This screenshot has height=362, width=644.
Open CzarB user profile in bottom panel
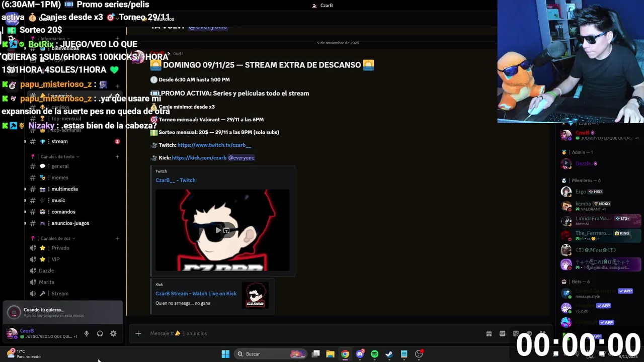coord(41,333)
